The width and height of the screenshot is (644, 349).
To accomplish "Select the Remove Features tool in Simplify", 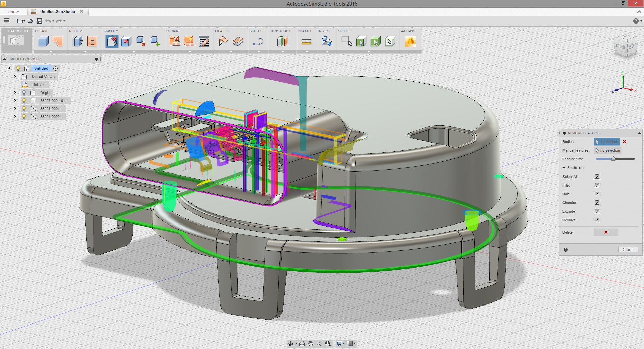I will click(x=112, y=41).
